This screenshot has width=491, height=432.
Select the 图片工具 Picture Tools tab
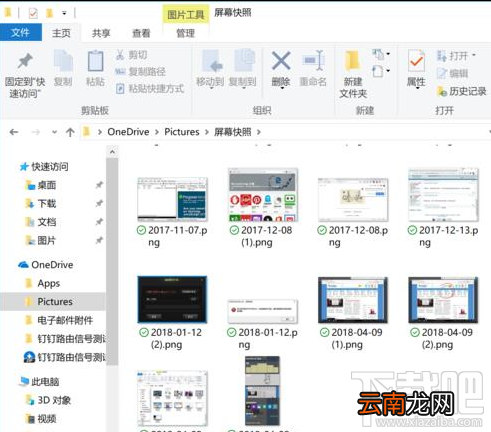click(186, 14)
